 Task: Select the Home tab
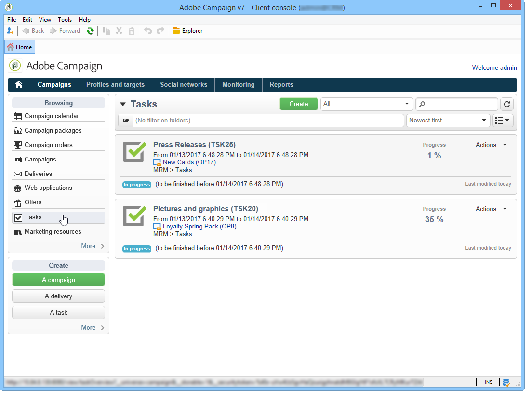(20, 47)
